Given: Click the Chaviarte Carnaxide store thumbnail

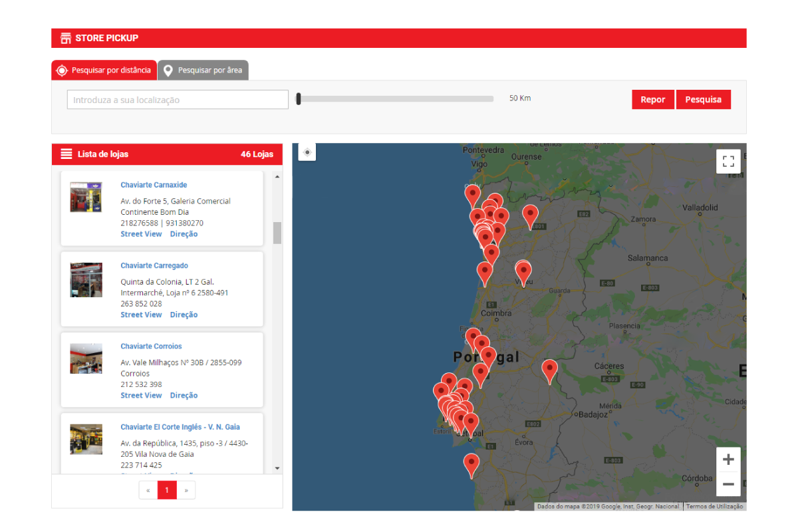Looking at the screenshot, I should tap(86, 197).
